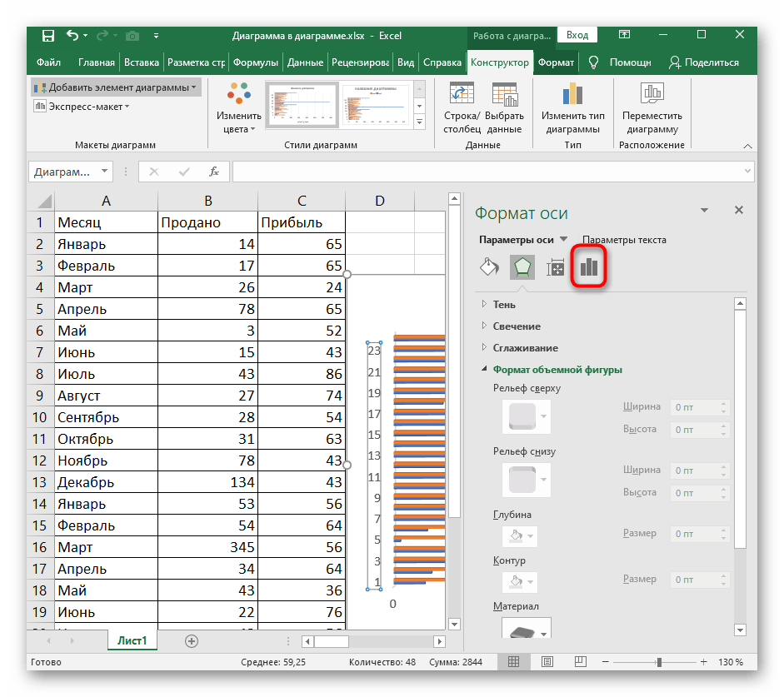Click Рельеф сверху Ширина field
784x697 pixels.
tap(695, 407)
